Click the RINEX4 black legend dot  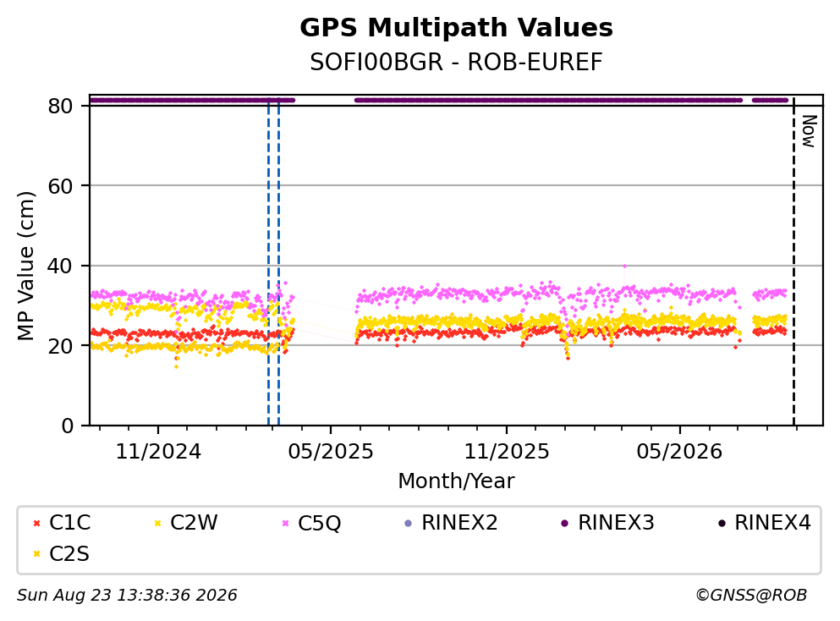pos(722,524)
